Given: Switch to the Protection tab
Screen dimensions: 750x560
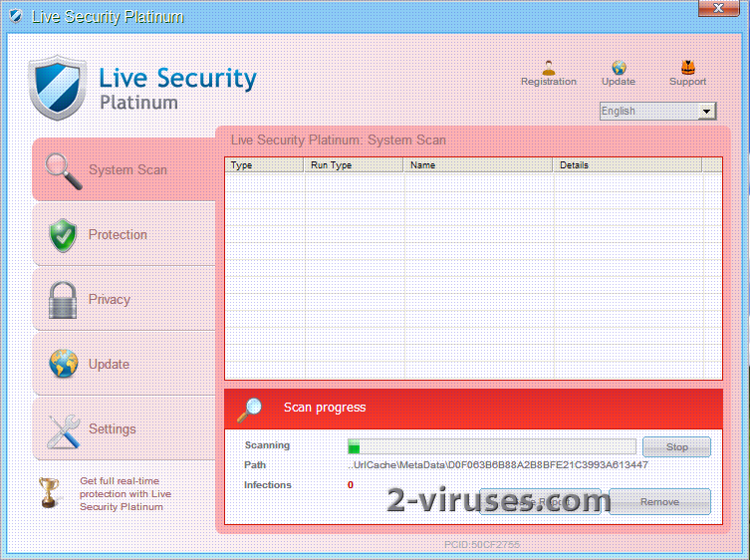Looking at the screenshot, I should click(125, 234).
